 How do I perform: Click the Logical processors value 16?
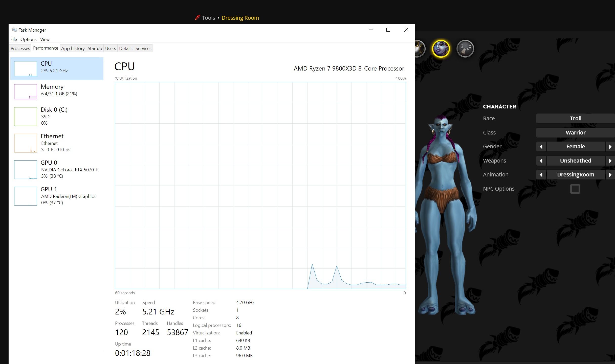[x=239, y=325]
